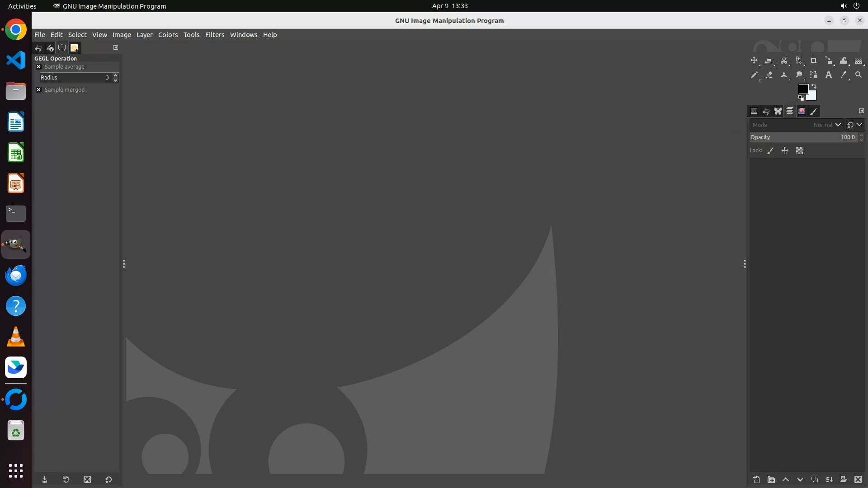Pick the Text tool
The height and width of the screenshot is (488, 868).
pyautogui.click(x=829, y=75)
